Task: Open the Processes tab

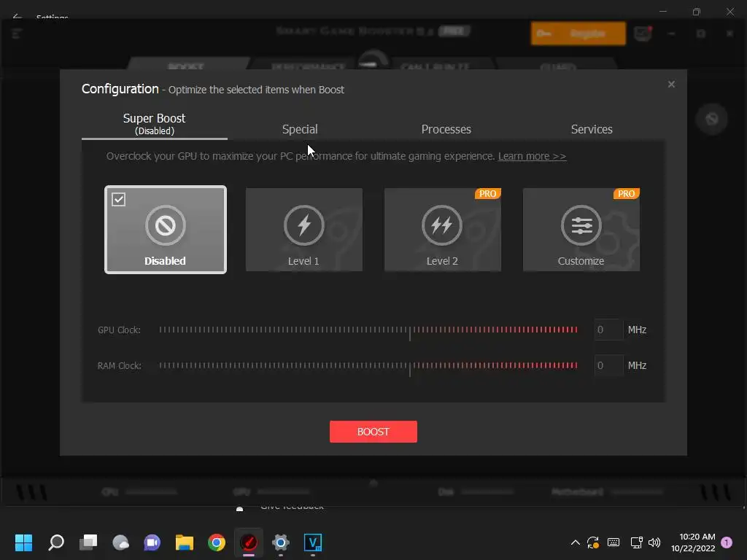Action: [446, 129]
